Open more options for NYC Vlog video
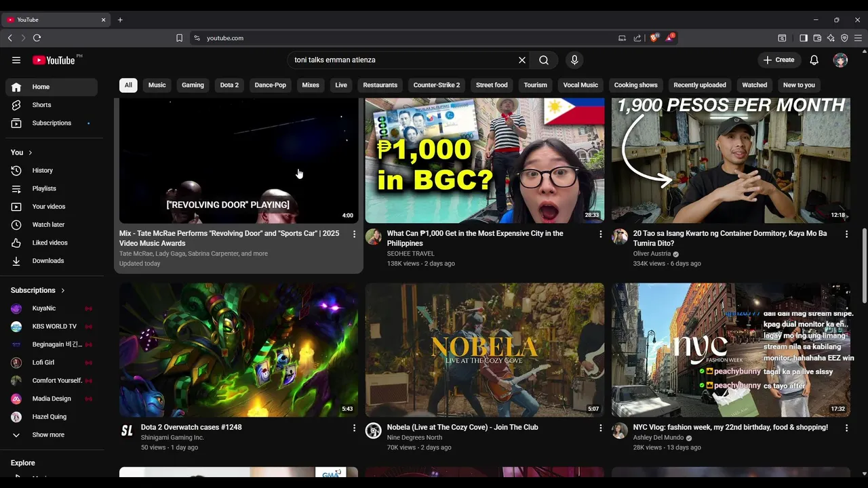The width and height of the screenshot is (868, 488). pyautogui.click(x=846, y=428)
